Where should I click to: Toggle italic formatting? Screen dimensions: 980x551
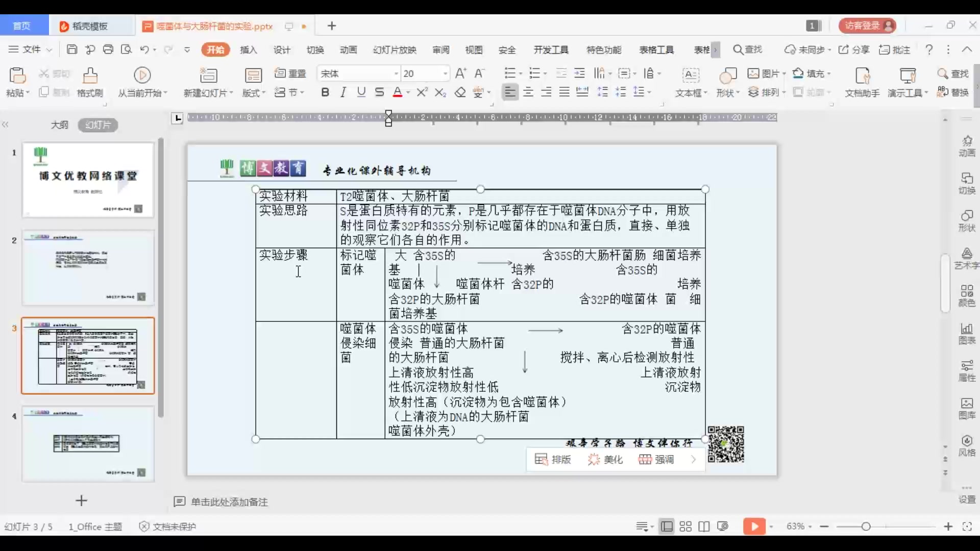[x=343, y=92]
